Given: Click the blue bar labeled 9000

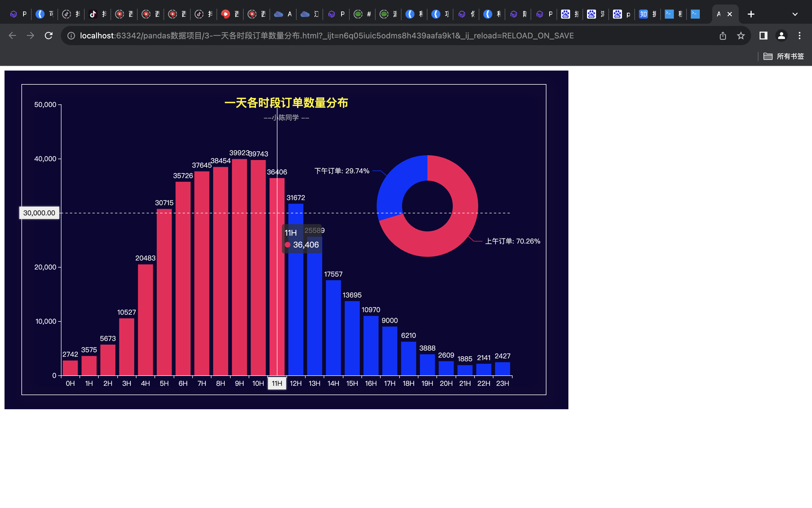Looking at the screenshot, I should pyautogui.click(x=390, y=351).
